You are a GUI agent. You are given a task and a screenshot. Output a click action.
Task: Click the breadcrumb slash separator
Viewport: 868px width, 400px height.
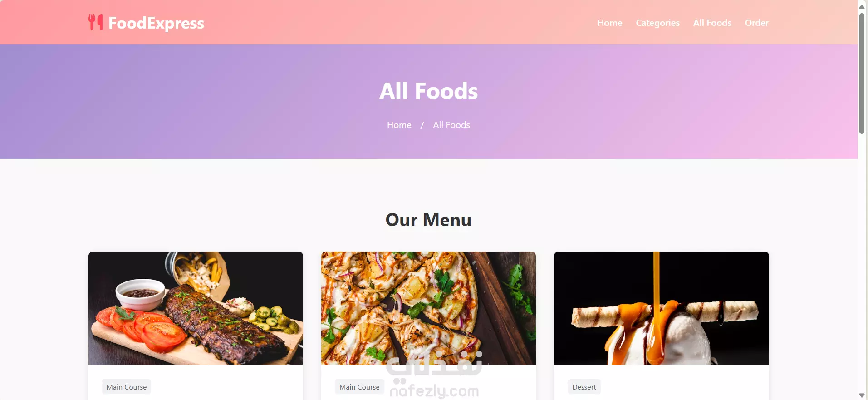click(422, 125)
